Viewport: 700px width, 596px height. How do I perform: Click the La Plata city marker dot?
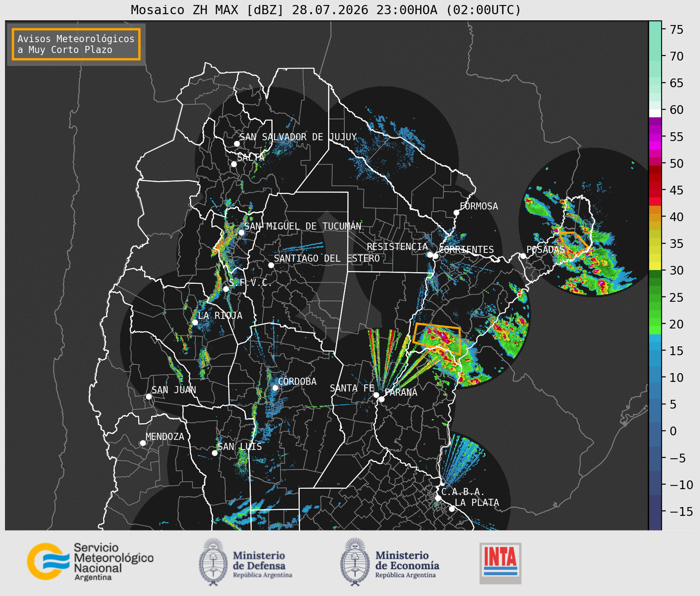(452, 509)
